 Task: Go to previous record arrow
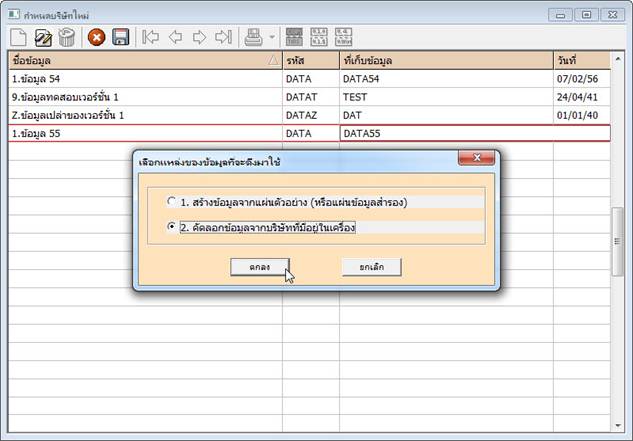click(x=175, y=37)
